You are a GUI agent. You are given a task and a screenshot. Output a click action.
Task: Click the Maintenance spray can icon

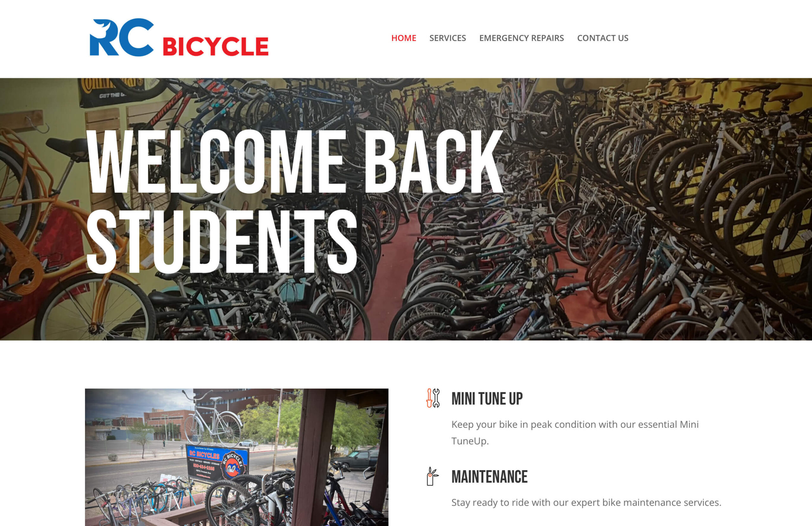coord(433,476)
